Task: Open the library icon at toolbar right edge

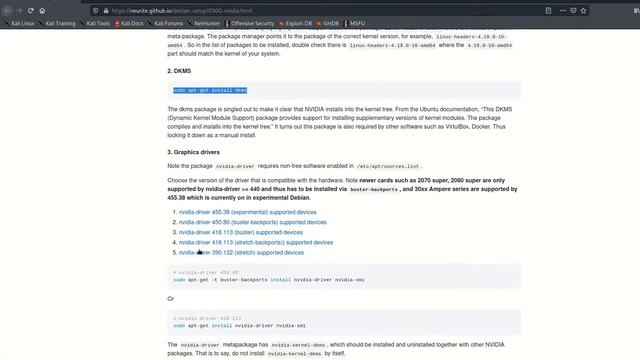Action: pos(637,11)
